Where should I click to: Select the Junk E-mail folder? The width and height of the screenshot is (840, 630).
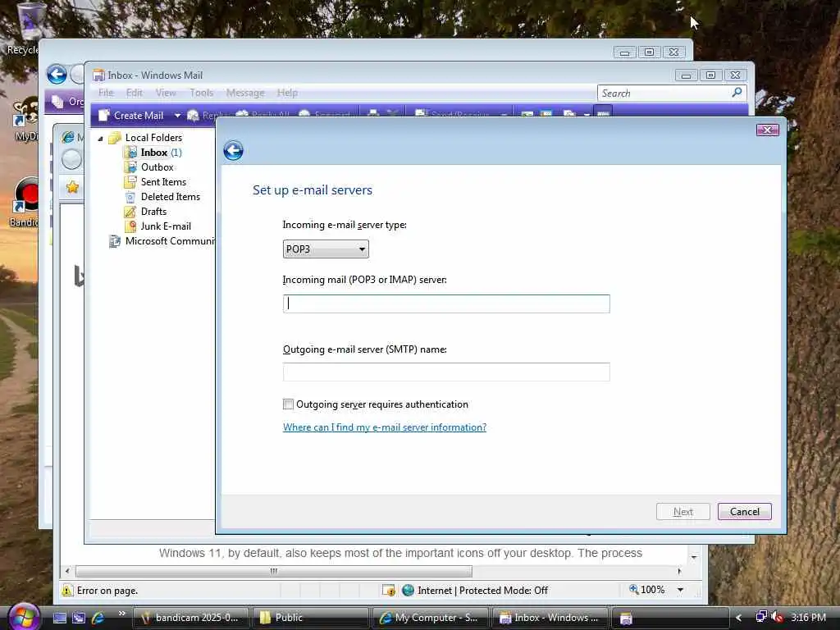pos(166,226)
